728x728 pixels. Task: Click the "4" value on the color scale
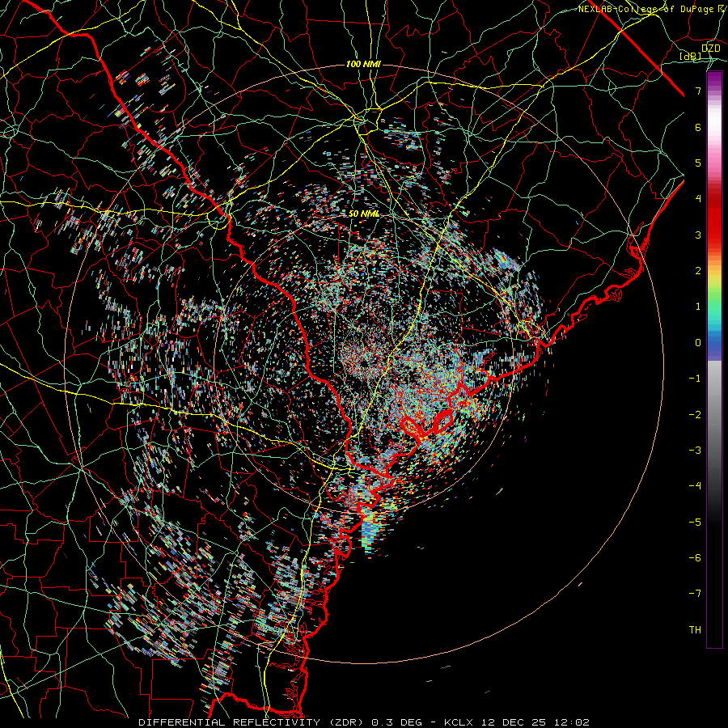click(x=698, y=199)
